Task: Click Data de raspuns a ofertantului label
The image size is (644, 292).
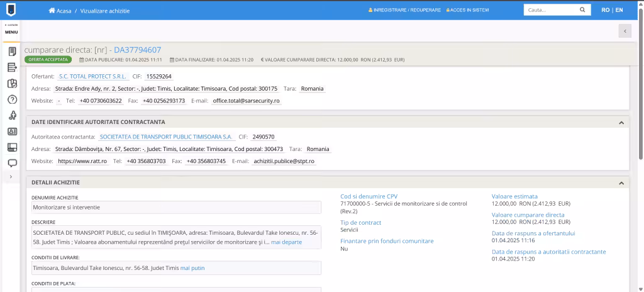Action: [533, 233]
